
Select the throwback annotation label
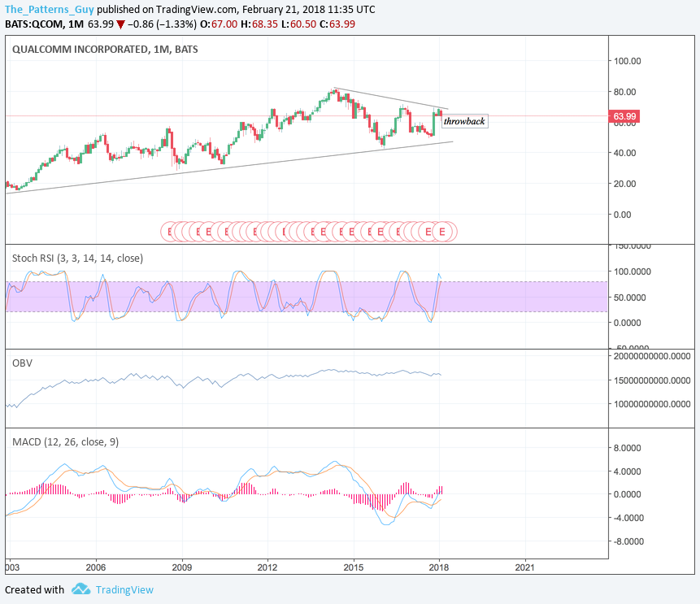(x=464, y=121)
